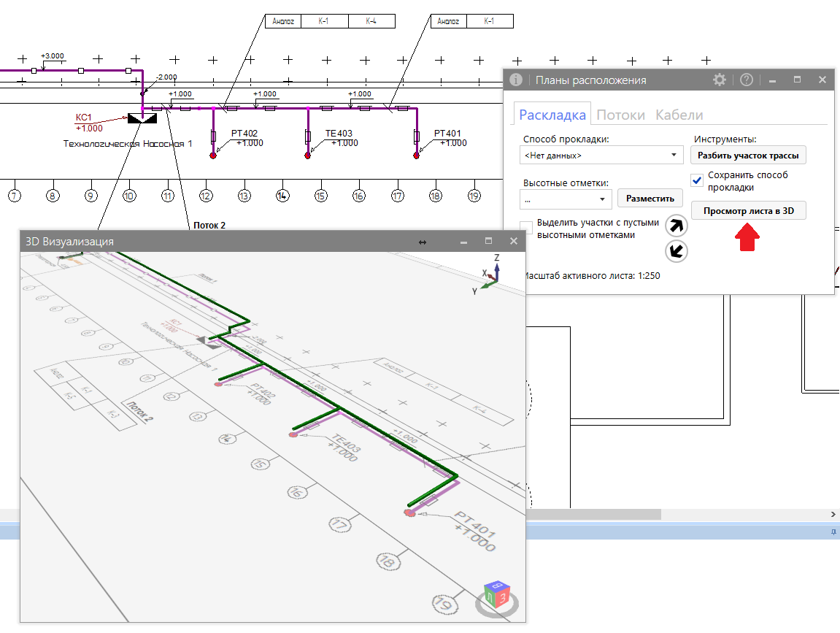Switch to the Потоки tab
This screenshot has height=633, width=840.
pos(620,115)
